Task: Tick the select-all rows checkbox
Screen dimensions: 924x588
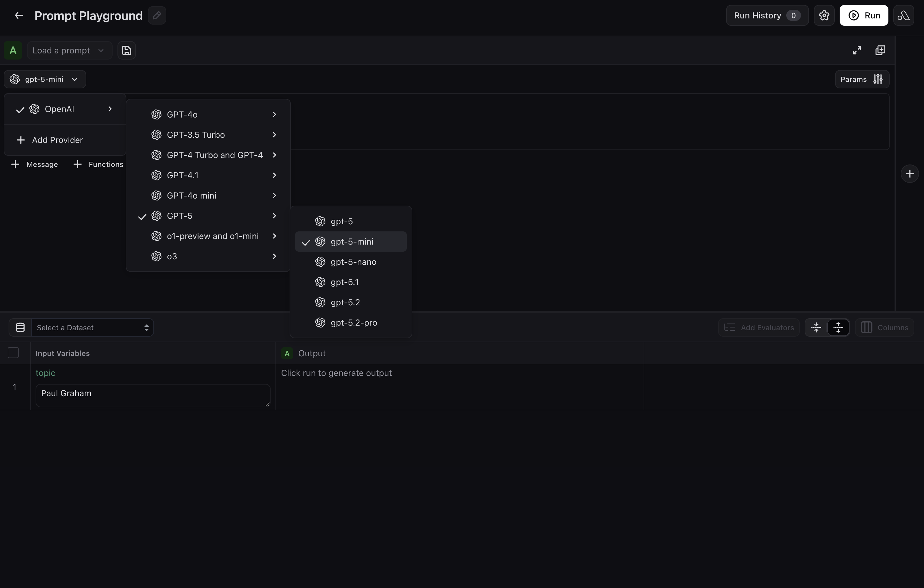Action: pos(13,353)
